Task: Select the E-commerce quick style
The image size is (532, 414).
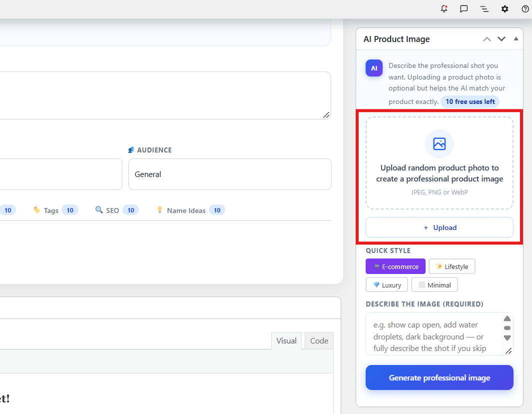Action: coord(396,266)
